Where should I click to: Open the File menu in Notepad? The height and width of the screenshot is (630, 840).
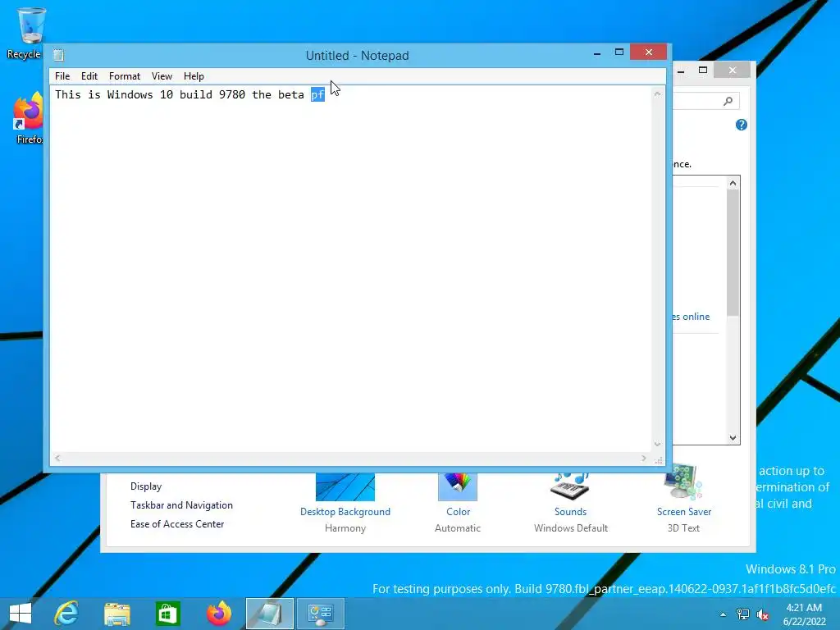pyautogui.click(x=62, y=76)
